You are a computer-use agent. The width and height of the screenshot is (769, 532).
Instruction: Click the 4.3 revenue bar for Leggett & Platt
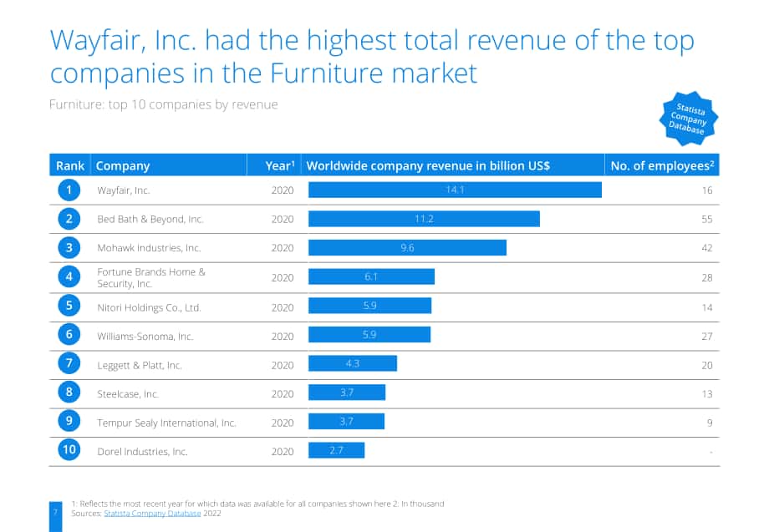tap(353, 363)
